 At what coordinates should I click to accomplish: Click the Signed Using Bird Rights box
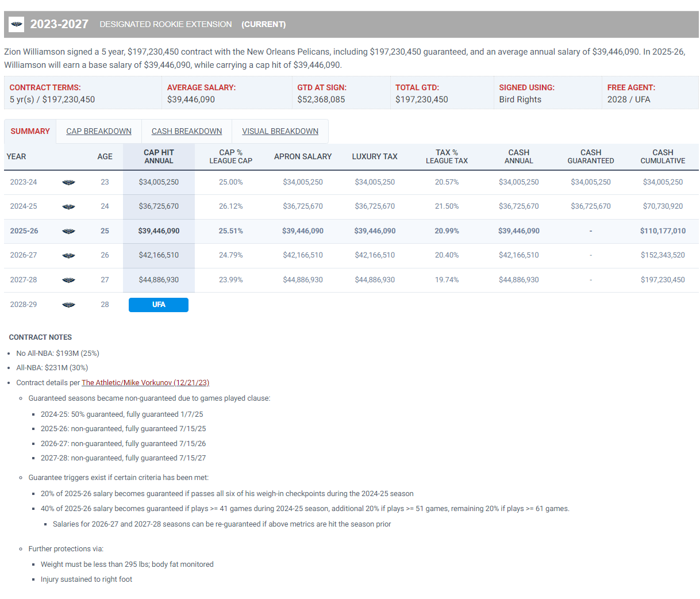548,93
